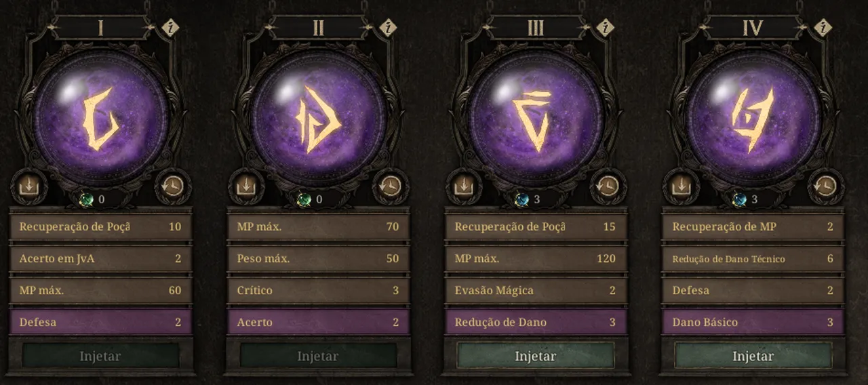
Task: Click the save-down arrow icon under rune II
Action: pos(246,186)
